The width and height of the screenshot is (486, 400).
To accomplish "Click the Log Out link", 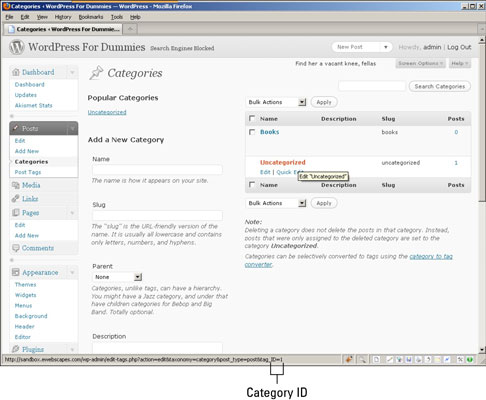I will point(459,47).
